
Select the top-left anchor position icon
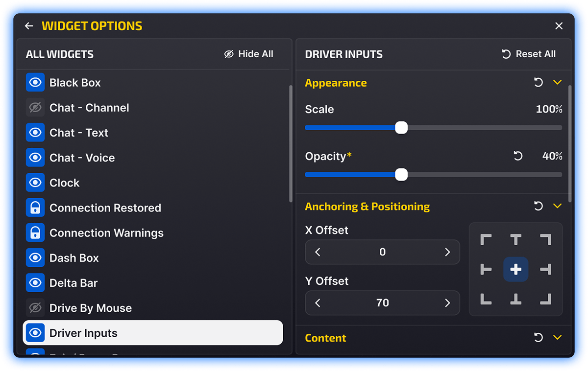pos(486,239)
